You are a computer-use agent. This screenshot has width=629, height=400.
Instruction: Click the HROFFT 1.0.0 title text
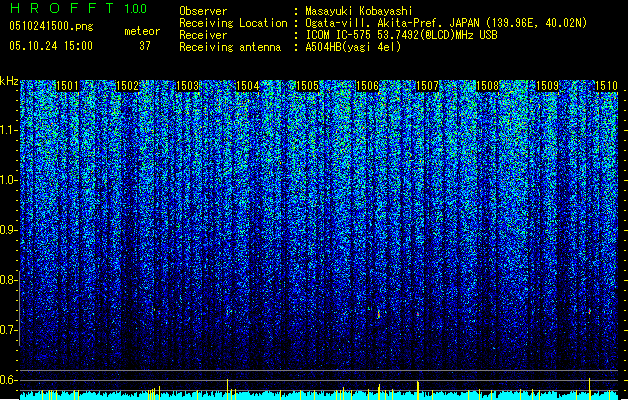[x=78, y=8]
